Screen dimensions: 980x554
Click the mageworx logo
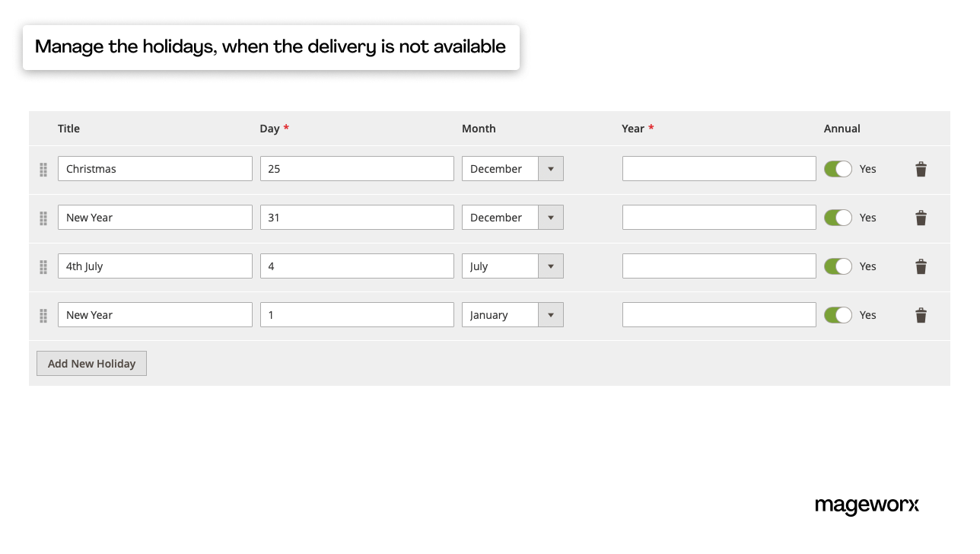click(867, 505)
